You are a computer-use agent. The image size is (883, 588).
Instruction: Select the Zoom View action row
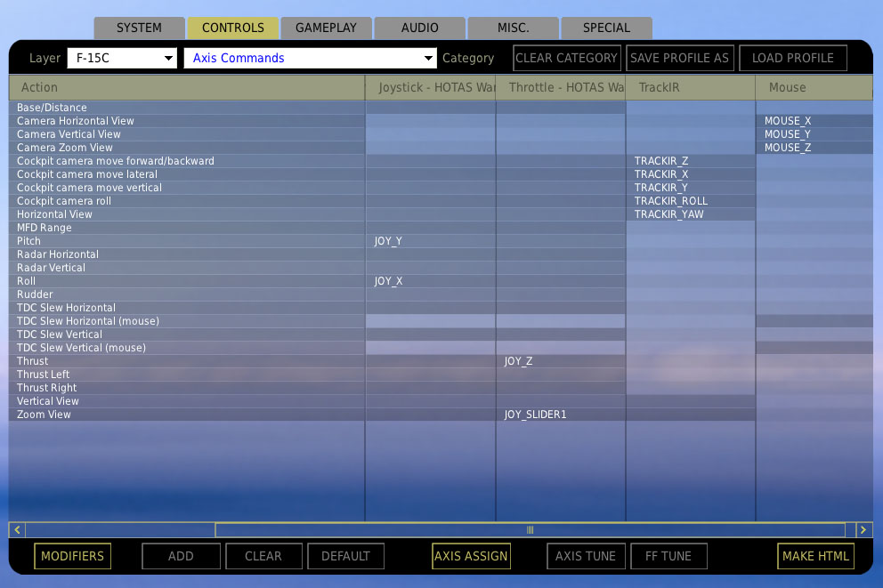(x=187, y=415)
